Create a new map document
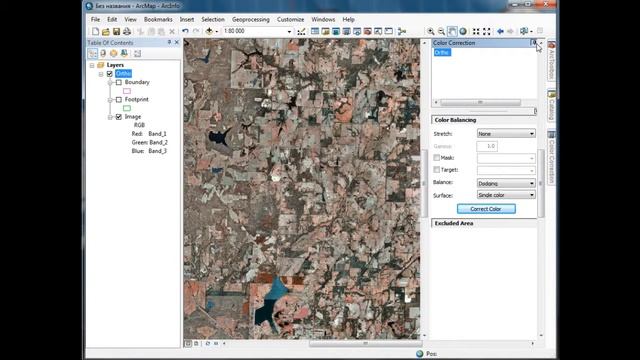Viewport: 640px width, 360px height. point(95,31)
